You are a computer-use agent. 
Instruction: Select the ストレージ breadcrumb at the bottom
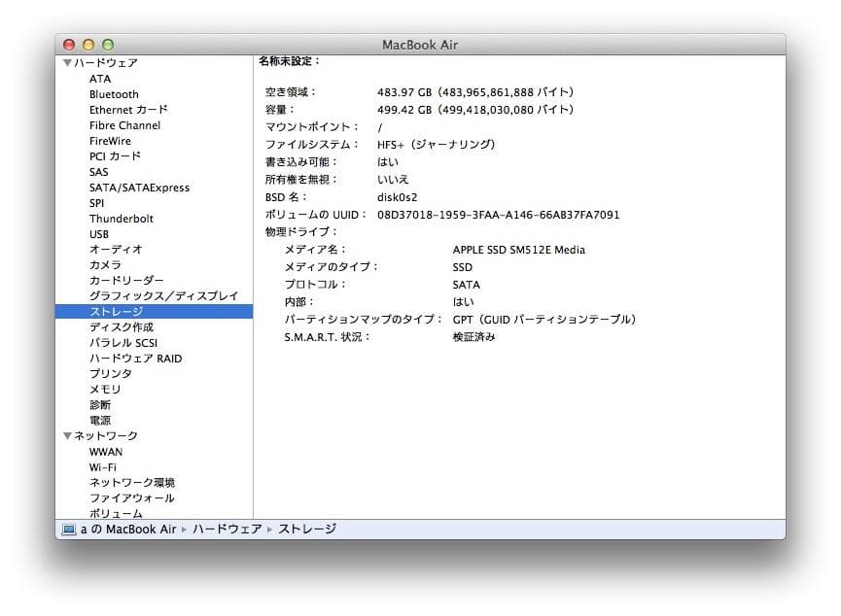[x=306, y=530]
